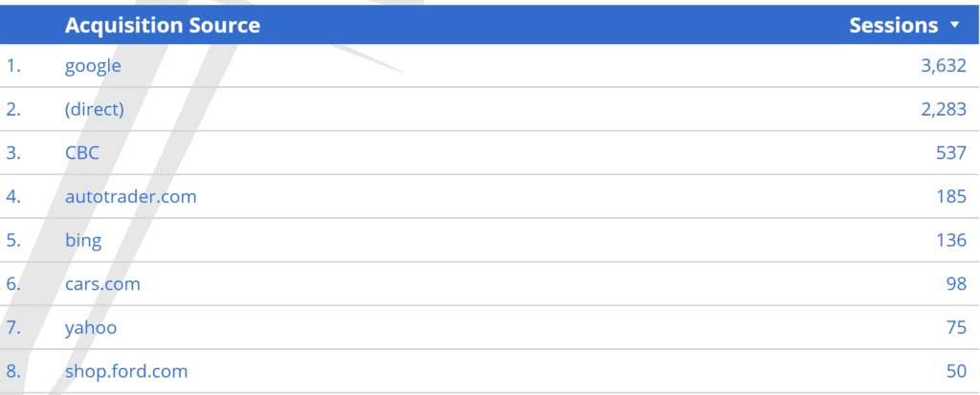Click the 2,283 sessions value
The image size is (980, 395).
click(x=944, y=109)
